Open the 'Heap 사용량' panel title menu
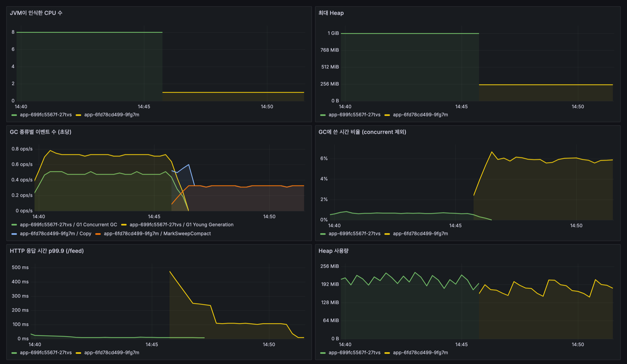The height and width of the screenshot is (364, 627). [334, 251]
